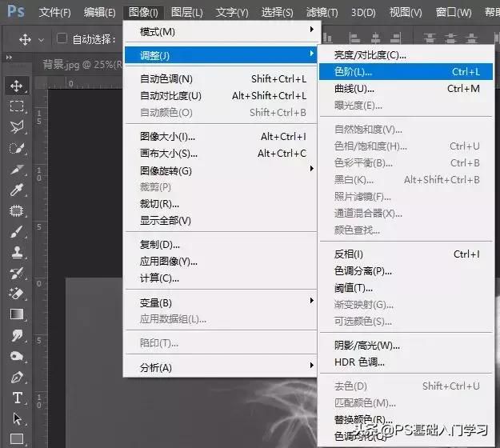Select the Sponge tool

point(16,356)
